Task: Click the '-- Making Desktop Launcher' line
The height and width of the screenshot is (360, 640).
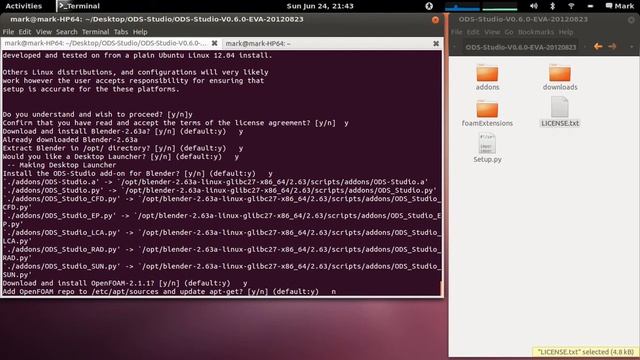Action: pos(61,165)
